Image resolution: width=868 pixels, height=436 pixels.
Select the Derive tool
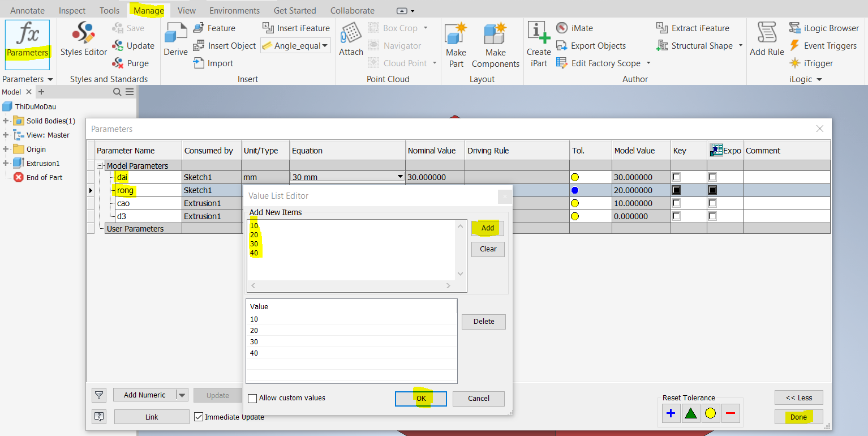[x=175, y=40]
